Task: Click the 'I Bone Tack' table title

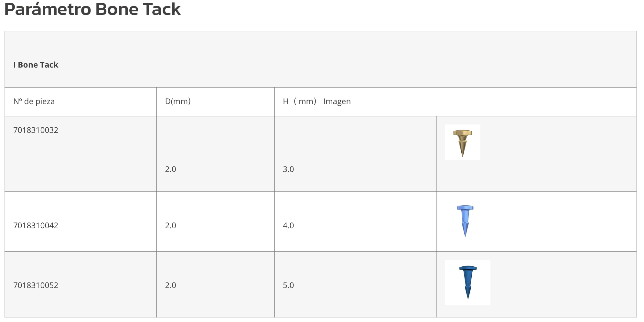Action: pyautogui.click(x=36, y=65)
